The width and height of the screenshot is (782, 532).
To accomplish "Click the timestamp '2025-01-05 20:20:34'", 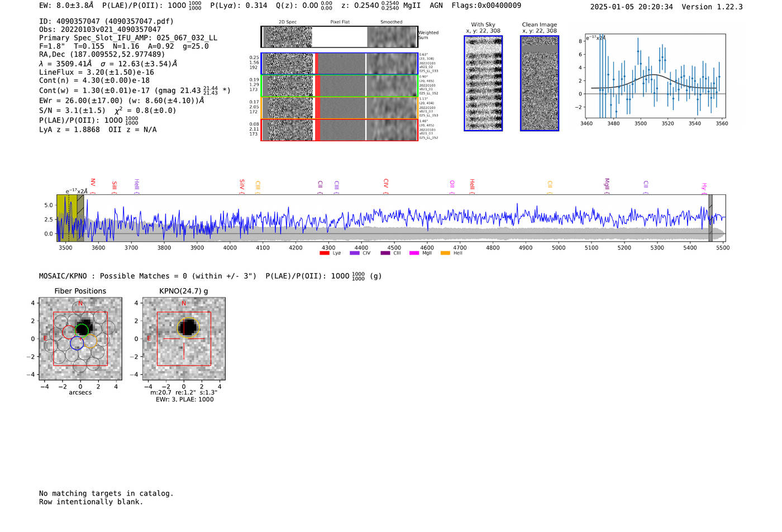I will 631,7.
